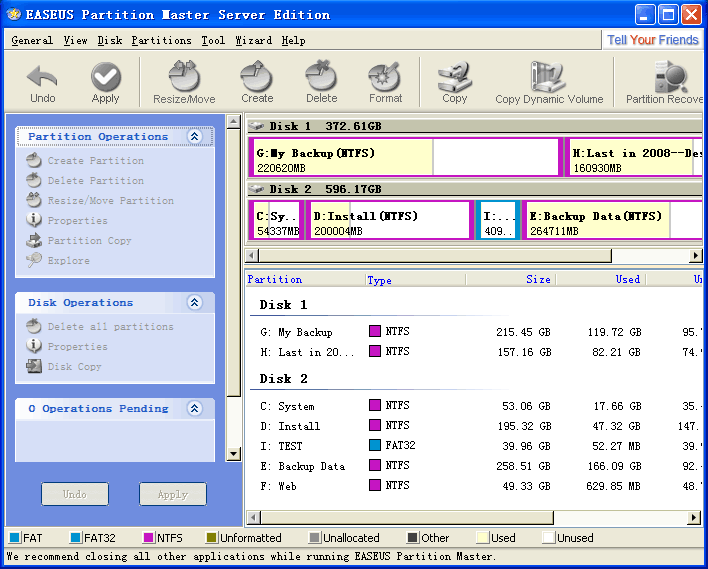
Task: Click the bottom Undo button
Action: (x=75, y=494)
